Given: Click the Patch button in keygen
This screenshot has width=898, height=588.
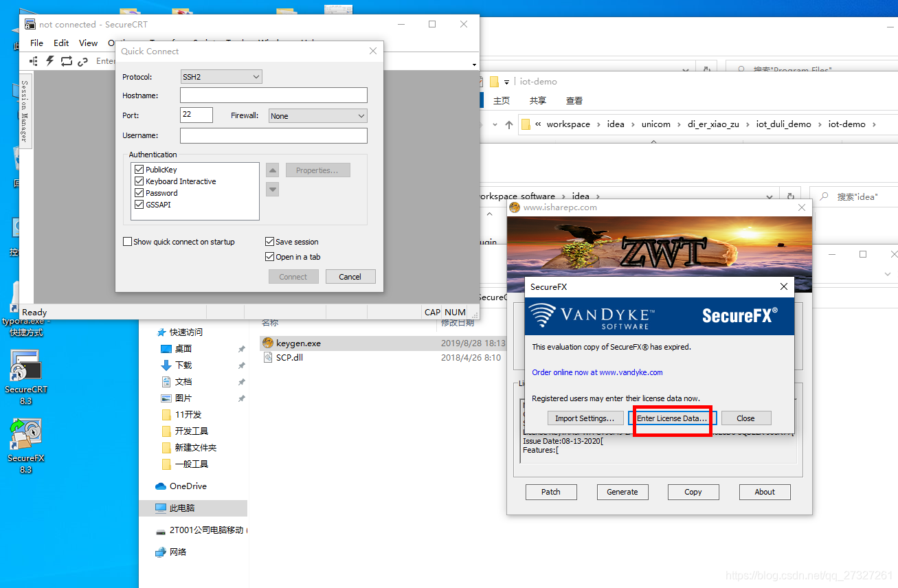Looking at the screenshot, I should (551, 492).
